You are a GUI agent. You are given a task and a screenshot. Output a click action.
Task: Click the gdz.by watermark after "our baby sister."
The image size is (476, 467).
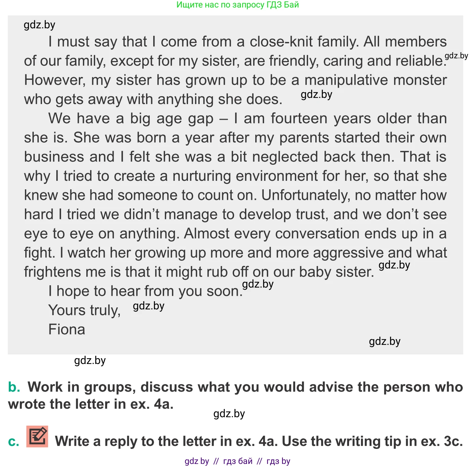(x=394, y=265)
